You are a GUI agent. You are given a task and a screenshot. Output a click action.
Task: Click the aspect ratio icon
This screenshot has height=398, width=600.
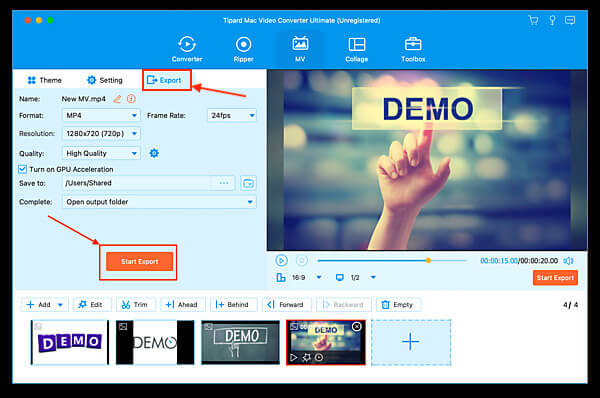coord(281,277)
